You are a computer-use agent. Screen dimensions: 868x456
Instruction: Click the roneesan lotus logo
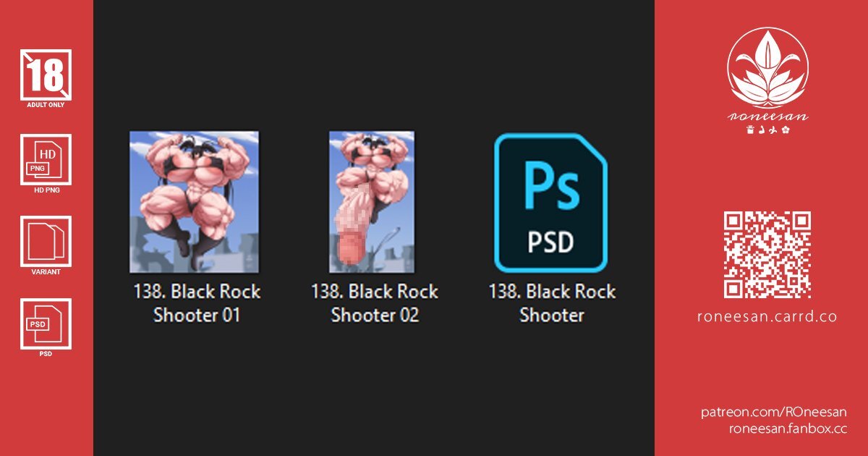click(x=767, y=68)
